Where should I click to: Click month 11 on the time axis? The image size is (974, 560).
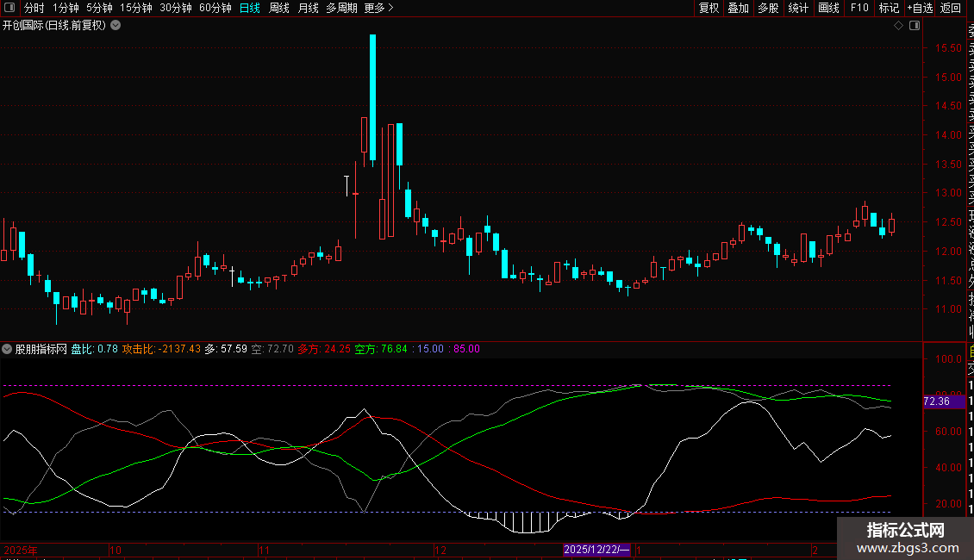tap(264, 550)
